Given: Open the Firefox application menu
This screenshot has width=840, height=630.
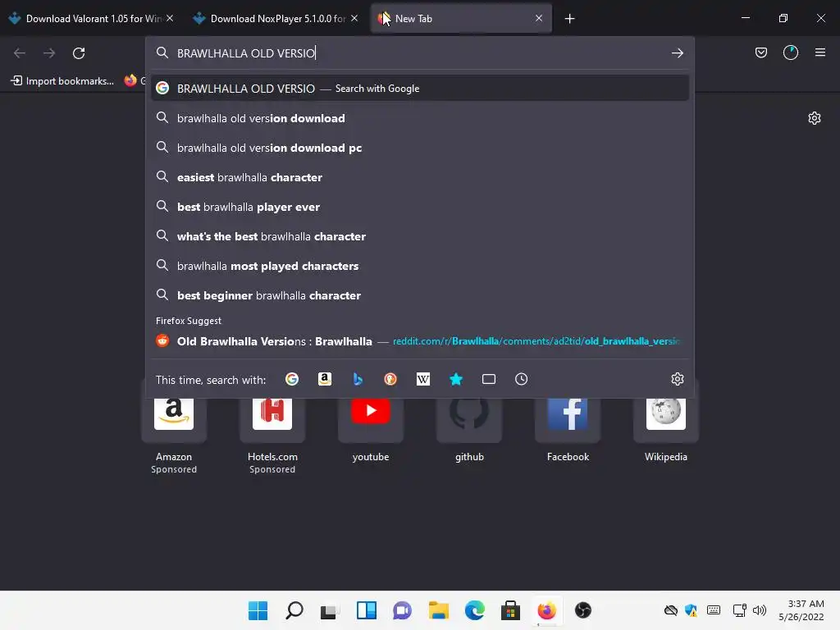Looking at the screenshot, I should click(x=820, y=52).
